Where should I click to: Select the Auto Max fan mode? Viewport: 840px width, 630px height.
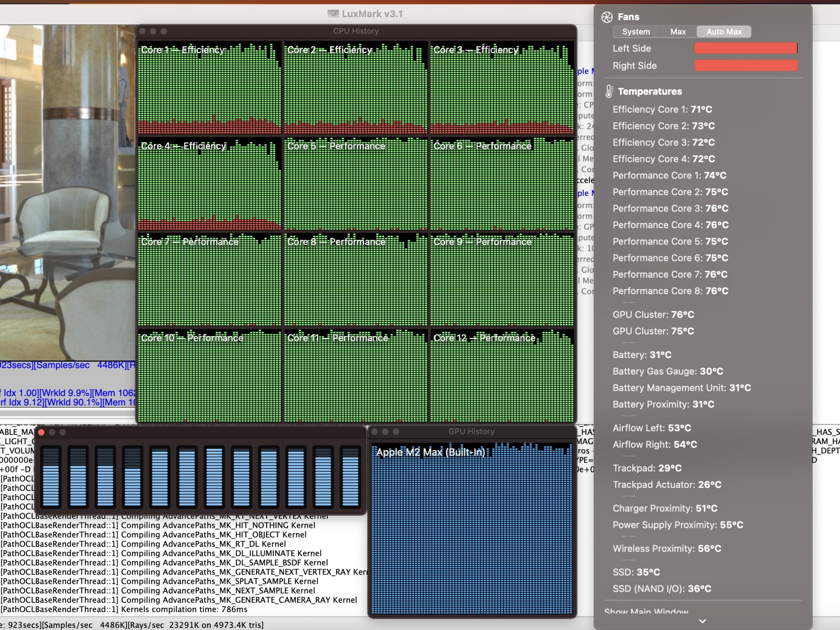point(724,32)
